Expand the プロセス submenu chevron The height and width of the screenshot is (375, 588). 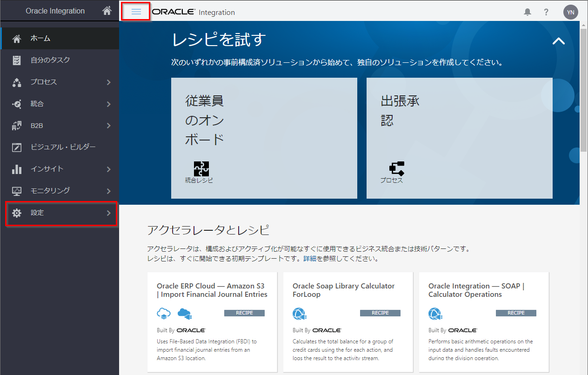click(108, 82)
